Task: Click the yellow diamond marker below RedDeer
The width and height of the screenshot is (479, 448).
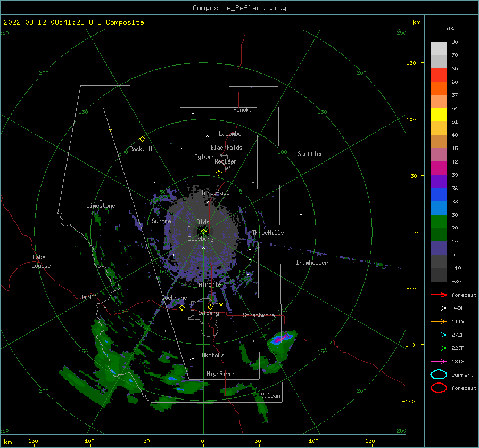Action: point(219,173)
